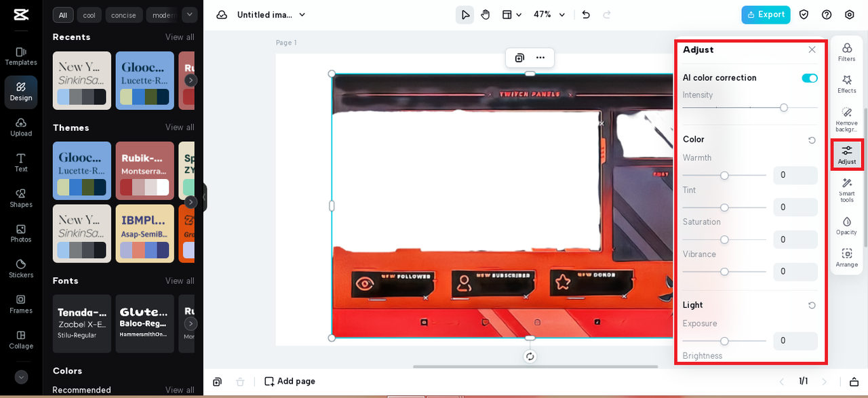Open the Arrange tool
This screenshot has width=868, height=398.
coord(847,258)
